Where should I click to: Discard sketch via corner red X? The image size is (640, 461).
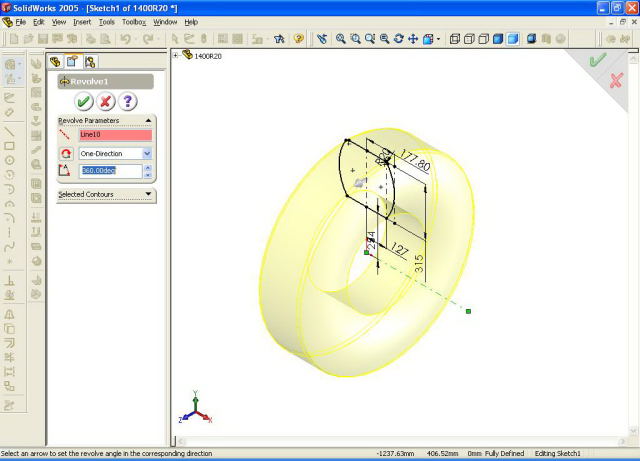[616, 79]
